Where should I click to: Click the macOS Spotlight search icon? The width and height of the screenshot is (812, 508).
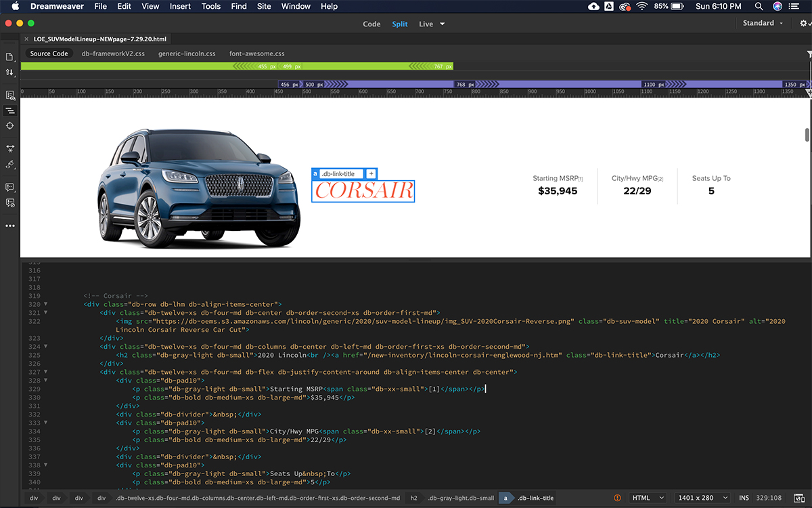pyautogui.click(x=758, y=6)
